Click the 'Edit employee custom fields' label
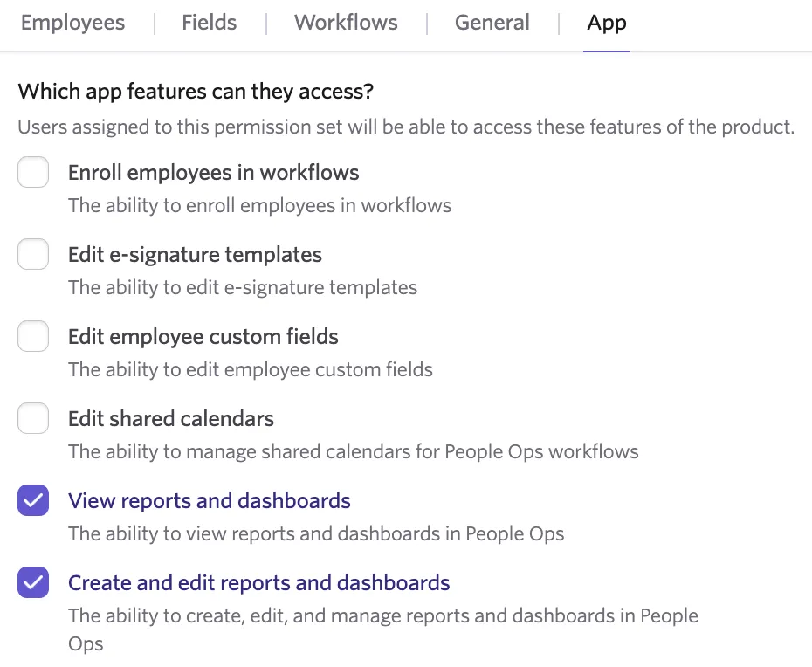Screen dimensions: 812x667 click(x=203, y=337)
